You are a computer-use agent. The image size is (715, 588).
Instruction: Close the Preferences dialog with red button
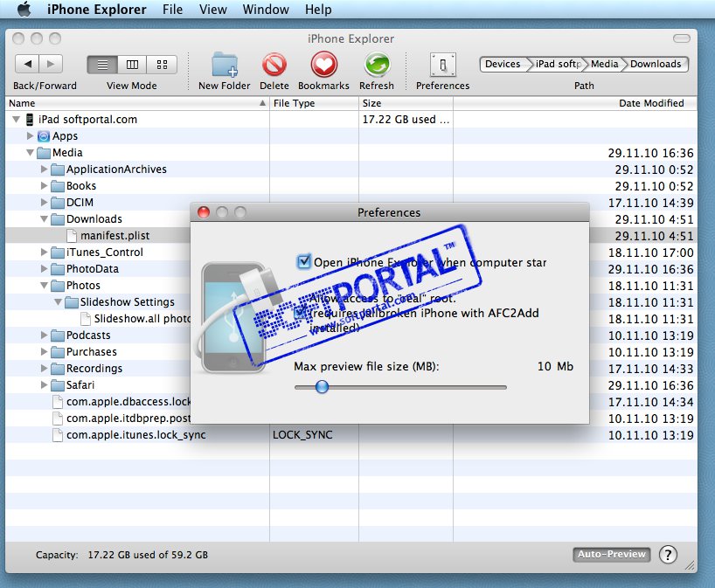(204, 212)
